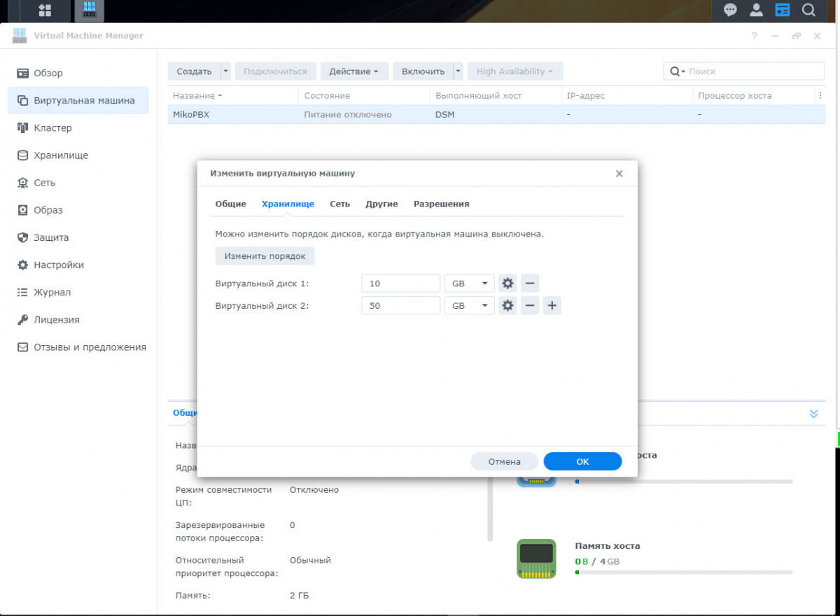The image size is (840, 616).
Task: Sort by Выполняющий хост column header
Action: [x=496, y=95]
